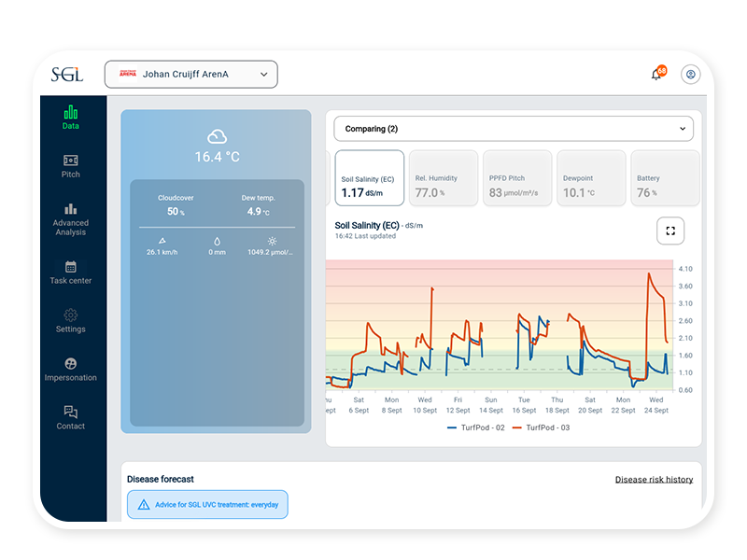Image resolution: width=747 pixels, height=560 pixels.
Task: Open notifications bell with badge
Action: [657, 75]
